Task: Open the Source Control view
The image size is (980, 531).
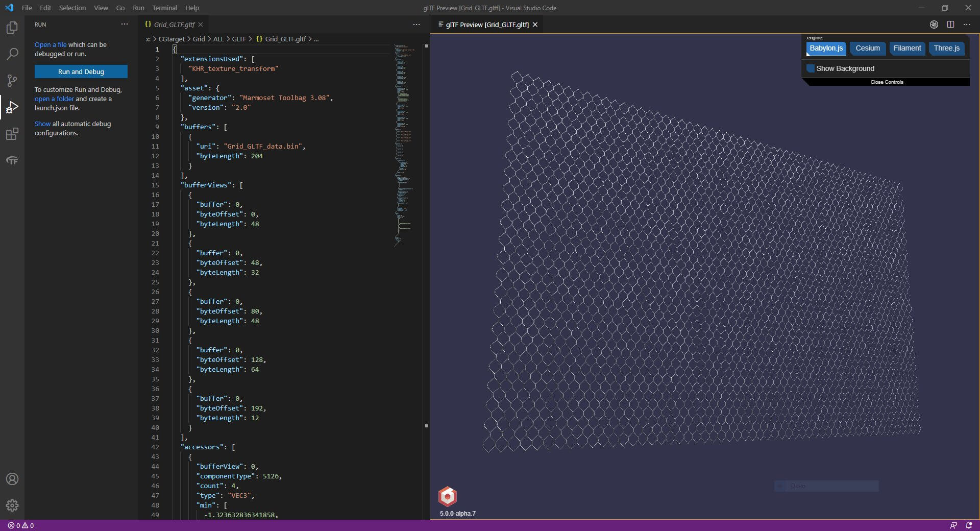Action: point(12,81)
